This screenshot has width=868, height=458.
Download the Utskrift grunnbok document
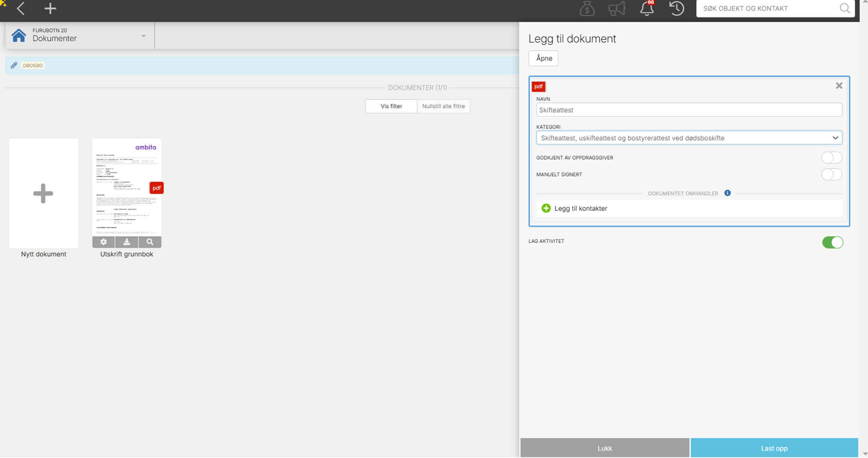pos(127,242)
